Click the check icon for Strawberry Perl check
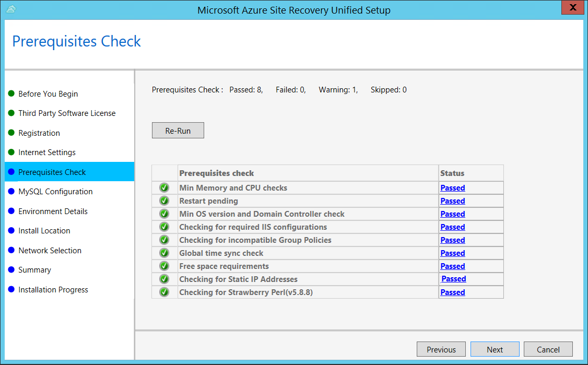588x365 pixels. pos(163,292)
